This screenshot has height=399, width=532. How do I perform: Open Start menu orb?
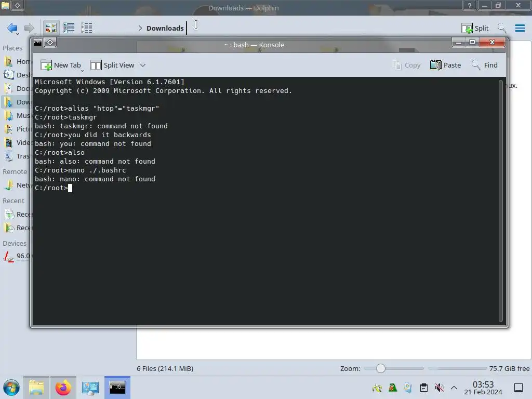pyautogui.click(x=11, y=388)
